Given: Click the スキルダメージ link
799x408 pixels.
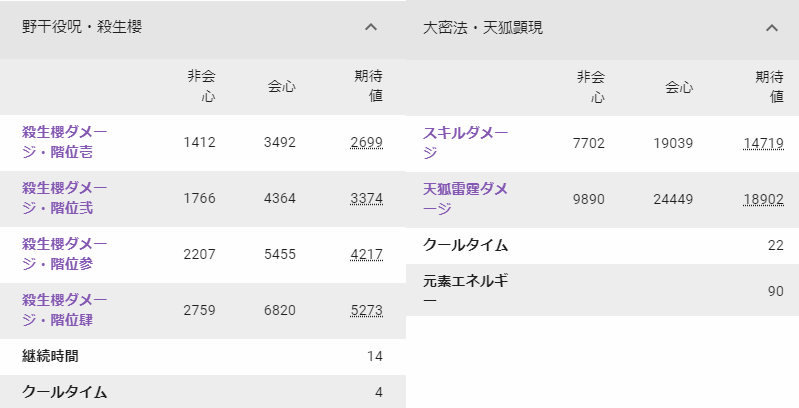Looking at the screenshot, I should pyautogui.click(x=466, y=142).
